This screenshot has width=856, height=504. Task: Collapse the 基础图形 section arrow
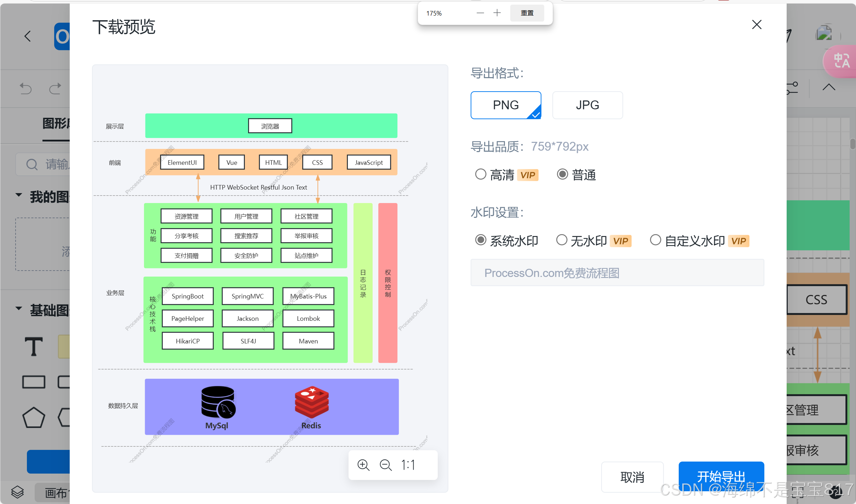(x=19, y=309)
